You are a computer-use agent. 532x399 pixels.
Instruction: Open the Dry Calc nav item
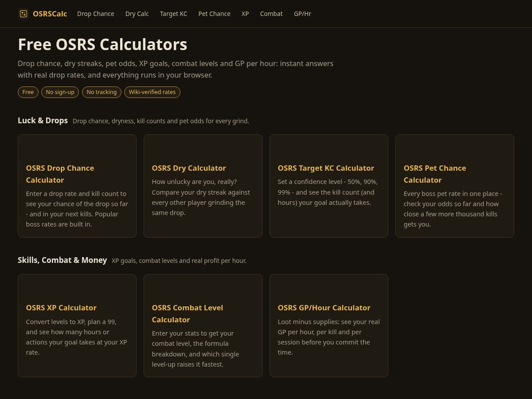point(137,14)
